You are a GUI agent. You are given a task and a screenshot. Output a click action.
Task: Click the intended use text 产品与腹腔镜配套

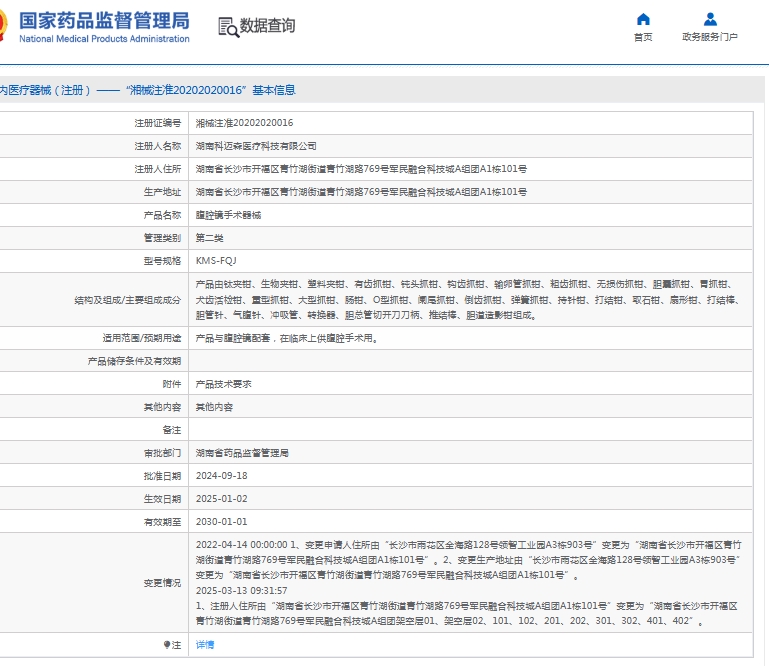(x=287, y=338)
